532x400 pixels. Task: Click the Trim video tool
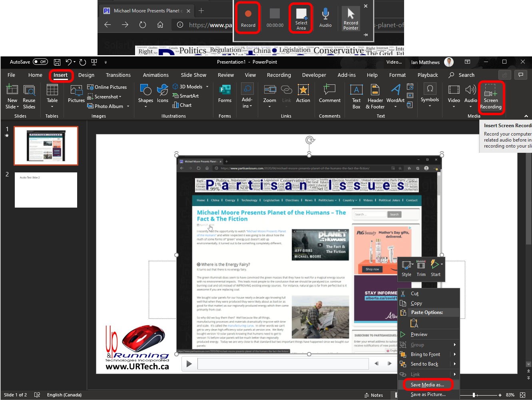pyautogui.click(x=421, y=268)
